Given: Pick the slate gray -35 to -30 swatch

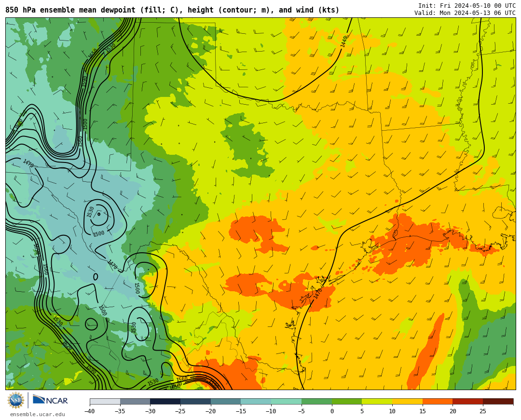Looking at the screenshot, I should coord(135,401).
